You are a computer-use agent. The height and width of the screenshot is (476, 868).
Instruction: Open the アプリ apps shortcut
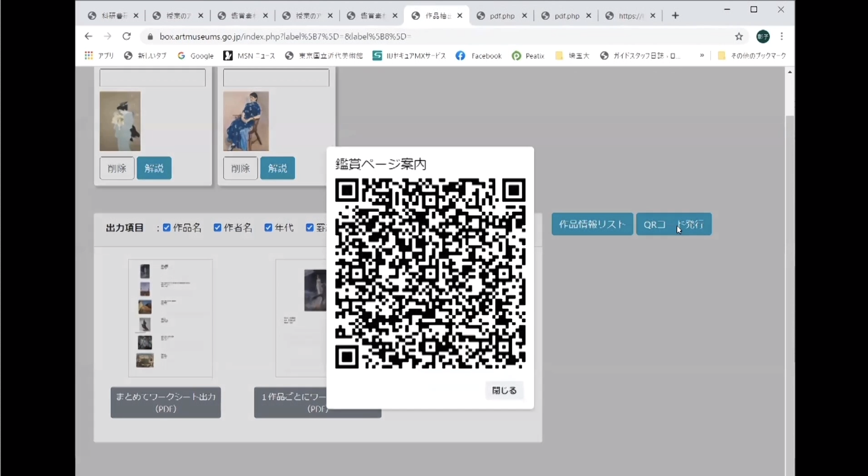[99, 56]
